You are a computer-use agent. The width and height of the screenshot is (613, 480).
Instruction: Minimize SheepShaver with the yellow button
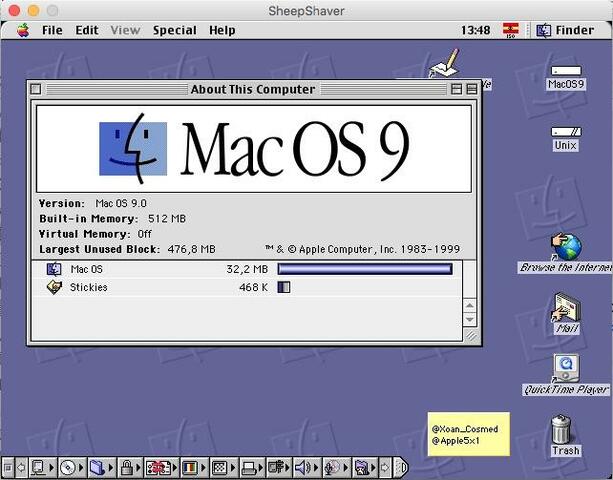tap(33, 11)
